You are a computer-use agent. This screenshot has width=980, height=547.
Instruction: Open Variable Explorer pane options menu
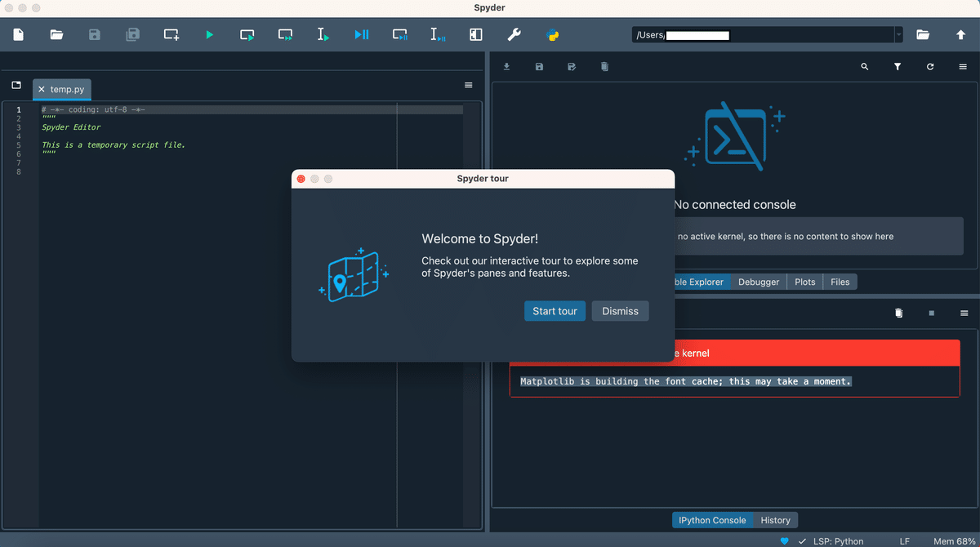[x=963, y=67]
